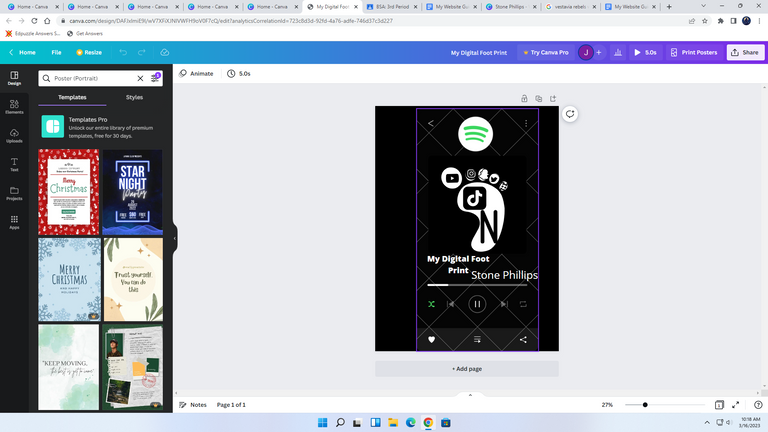Duplicate the page icon above canvas
The height and width of the screenshot is (432, 768).
pos(538,98)
